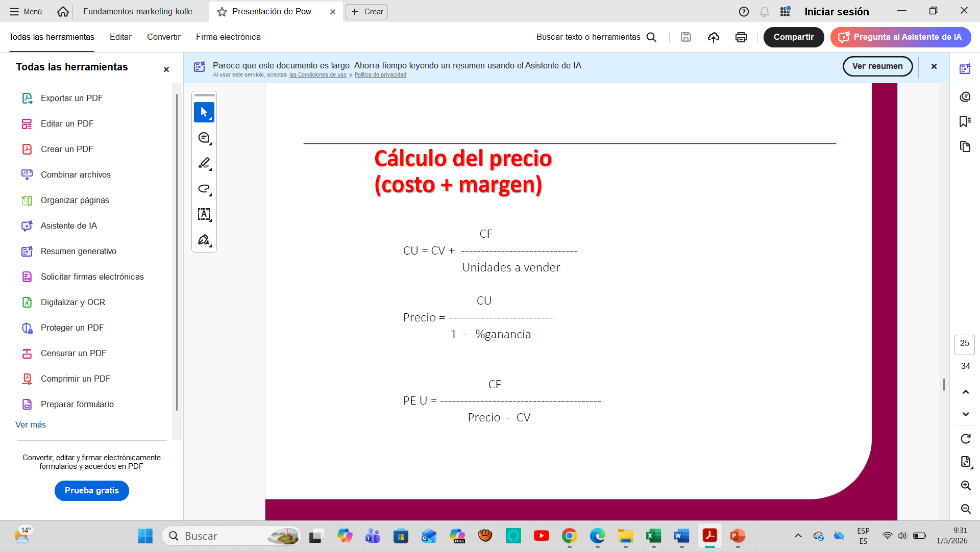Image resolution: width=980 pixels, height=551 pixels.
Task: Close the Presentación de Pow tab
Action: click(x=333, y=12)
